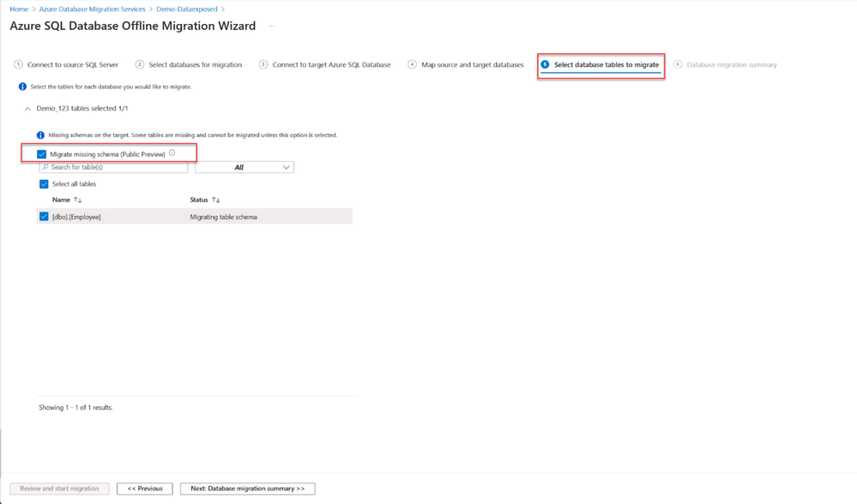Click Review and start migration button
This screenshot has height=504, width=857.
tap(59, 489)
